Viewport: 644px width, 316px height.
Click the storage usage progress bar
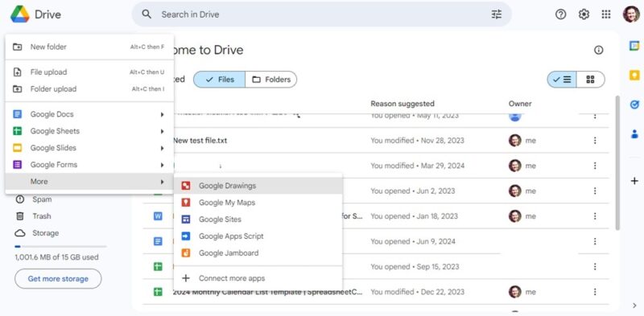(x=60, y=247)
